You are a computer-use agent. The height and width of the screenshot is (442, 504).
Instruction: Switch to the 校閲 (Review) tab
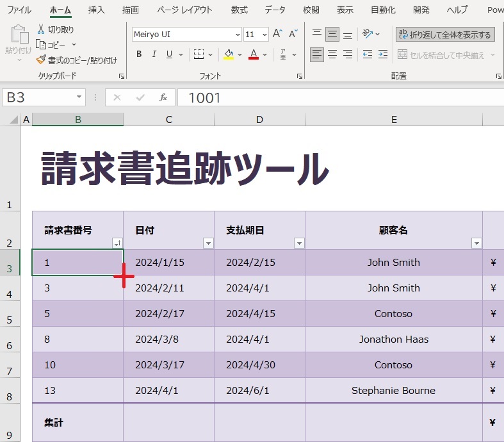(311, 10)
